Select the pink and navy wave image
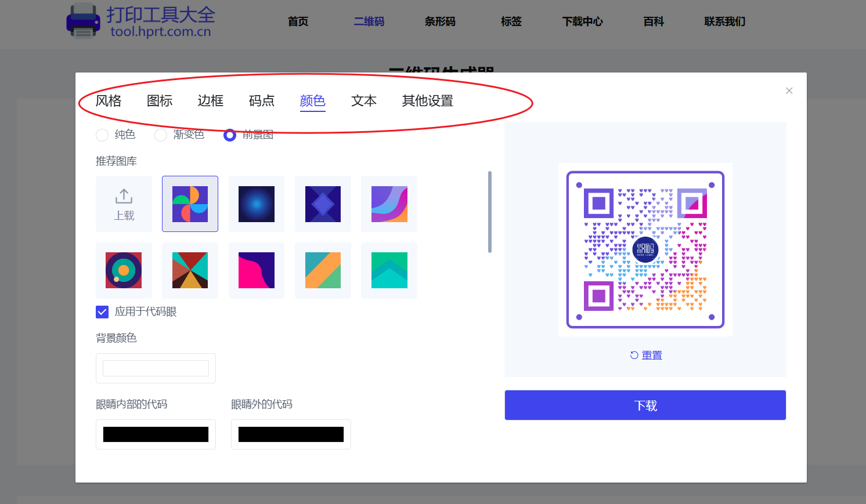The image size is (866, 504). [x=257, y=270]
